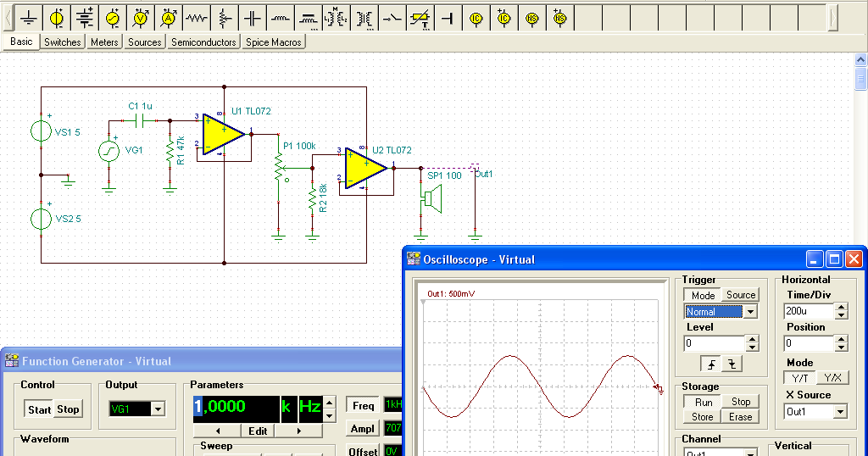Screen dimensions: 868x456
Task: Switch to the Semiconductors tab
Action: [203, 42]
